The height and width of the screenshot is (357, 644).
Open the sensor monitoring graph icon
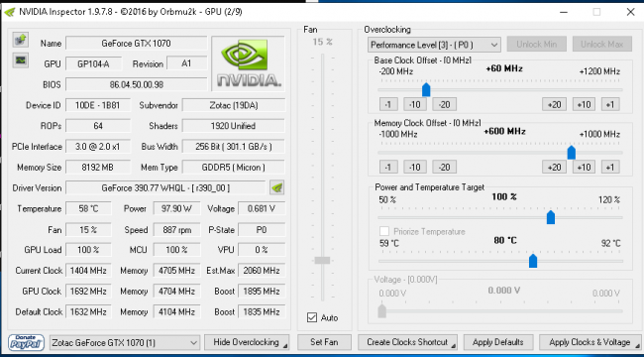pyautogui.click(x=20, y=60)
